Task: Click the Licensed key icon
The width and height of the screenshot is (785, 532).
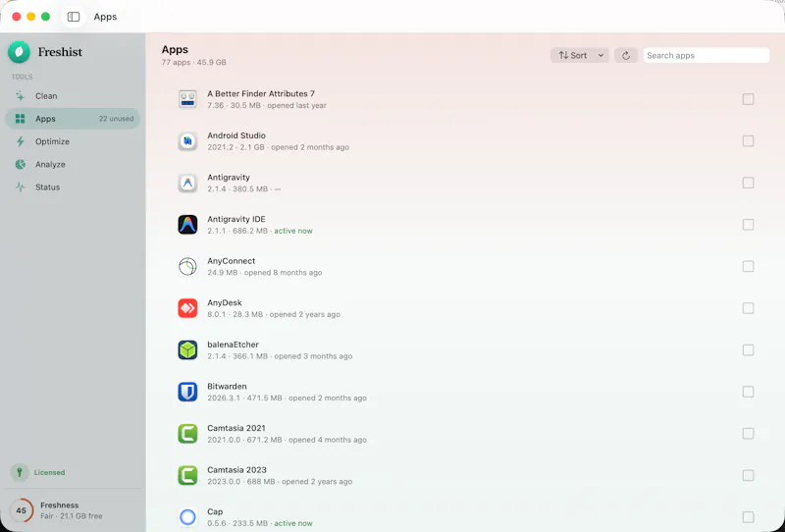Action: tap(20, 472)
